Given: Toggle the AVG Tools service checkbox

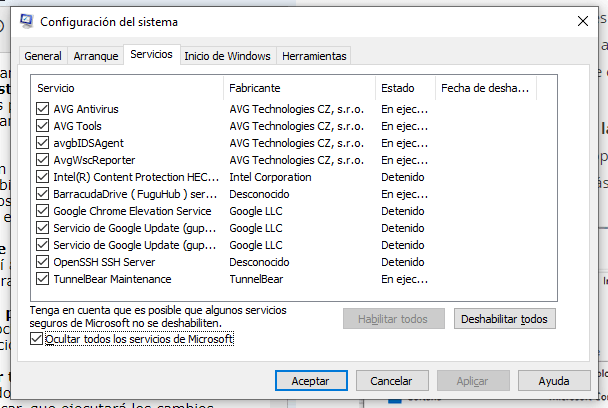Looking at the screenshot, I should coord(42,126).
